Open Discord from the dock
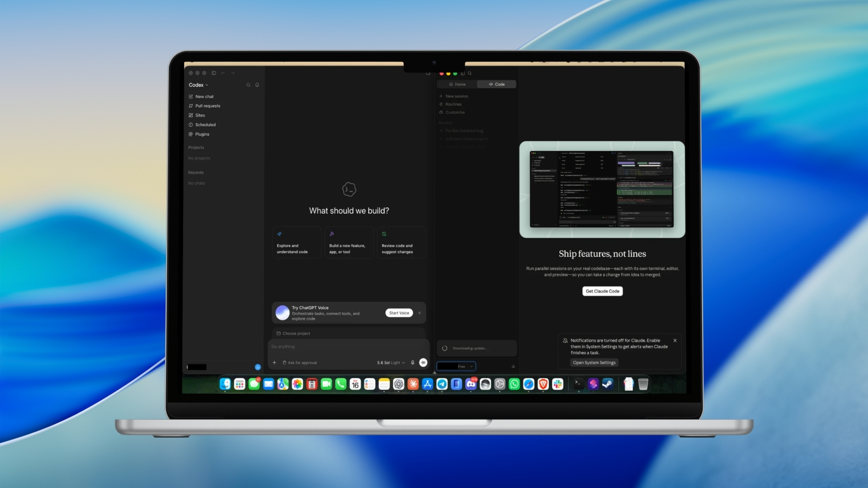 (x=471, y=384)
